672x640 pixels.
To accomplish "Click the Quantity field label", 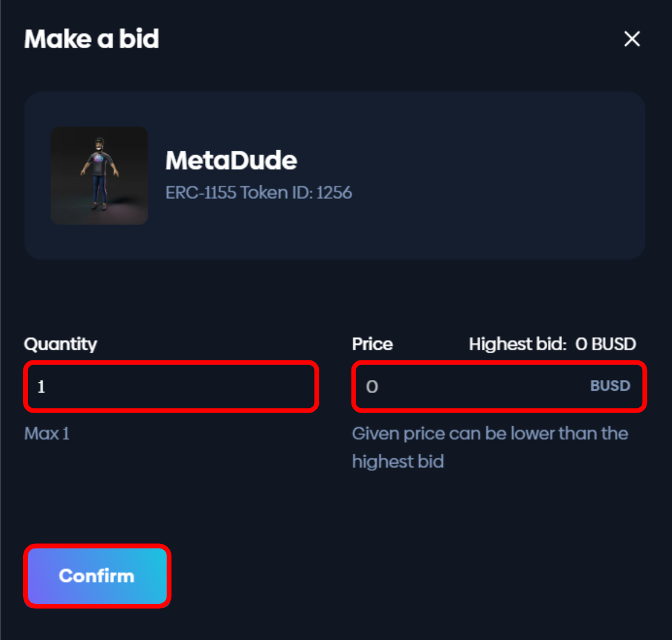I will 61,344.
